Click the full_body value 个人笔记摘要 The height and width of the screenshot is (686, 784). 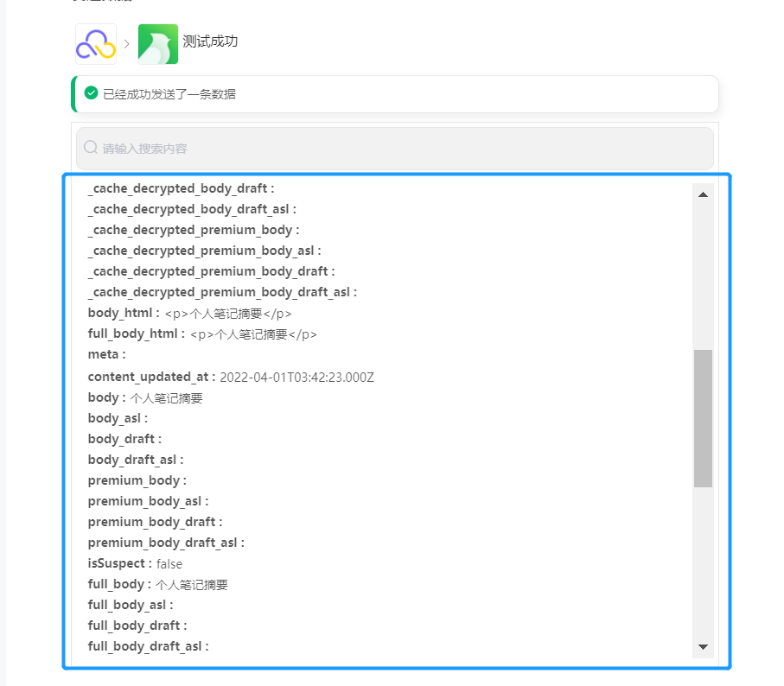coord(192,585)
